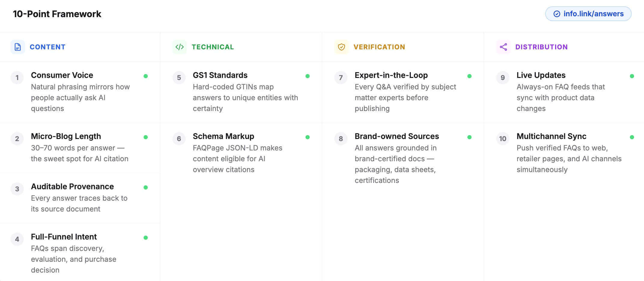Screen dimensions: 644x281
Task: Select the Brand-owned Sources heading
Action: (396, 136)
